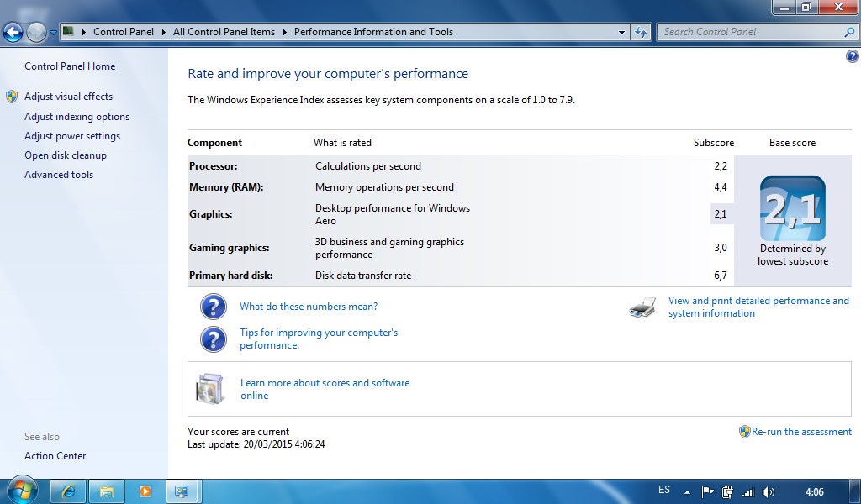
Task: Click the Last update timestamp text
Action: click(256, 444)
